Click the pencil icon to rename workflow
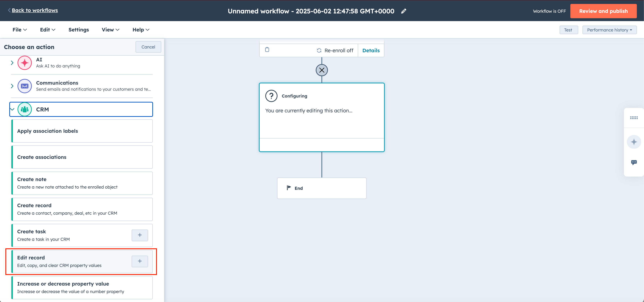 tap(404, 11)
